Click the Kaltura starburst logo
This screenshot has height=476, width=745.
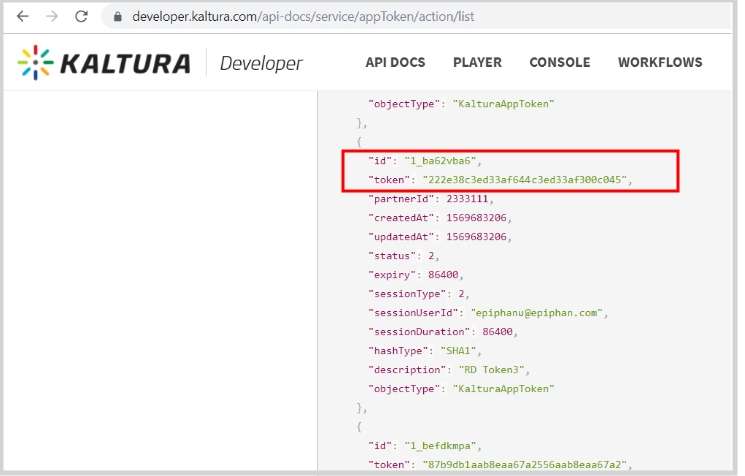pyautogui.click(x=36, y=63)
